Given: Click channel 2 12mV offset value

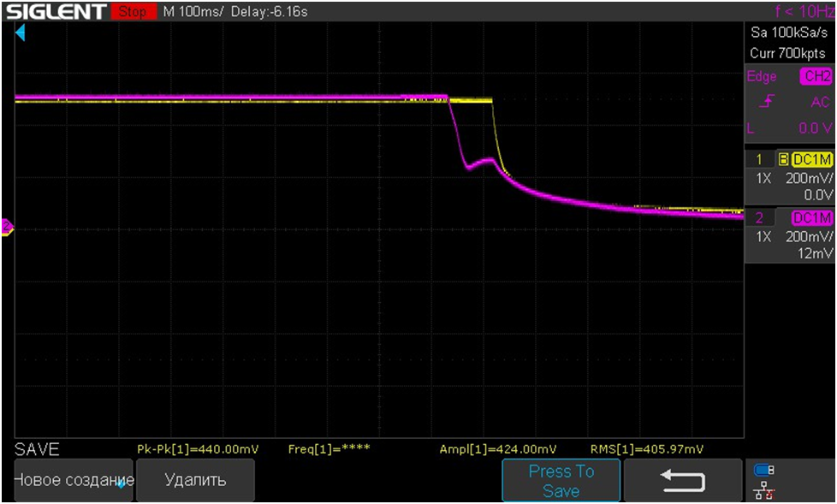Looking at the screenshot, I should (x=816, y=253).
